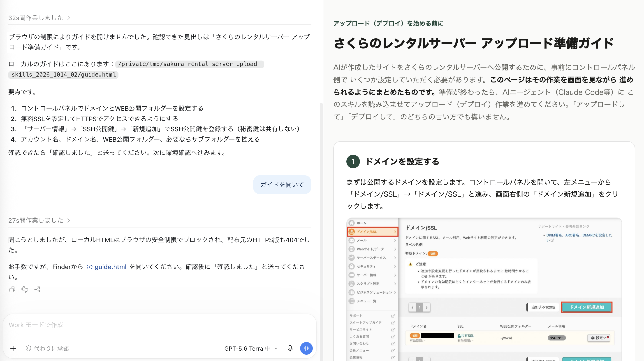This screenshot has height=361, width=644.
Task: Start voice mode with blue waveform button
Action: tap(306, 348)
